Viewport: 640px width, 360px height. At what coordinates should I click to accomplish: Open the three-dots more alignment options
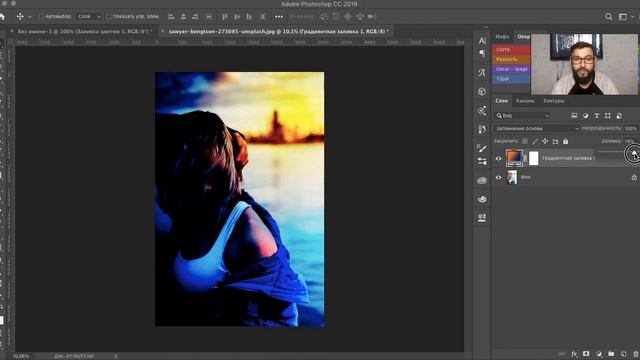tap(279, 17)
